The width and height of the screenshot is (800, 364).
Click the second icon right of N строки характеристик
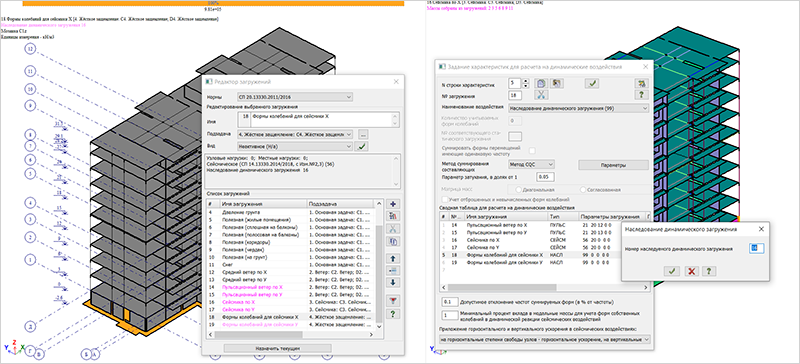(x=557, y=83)
